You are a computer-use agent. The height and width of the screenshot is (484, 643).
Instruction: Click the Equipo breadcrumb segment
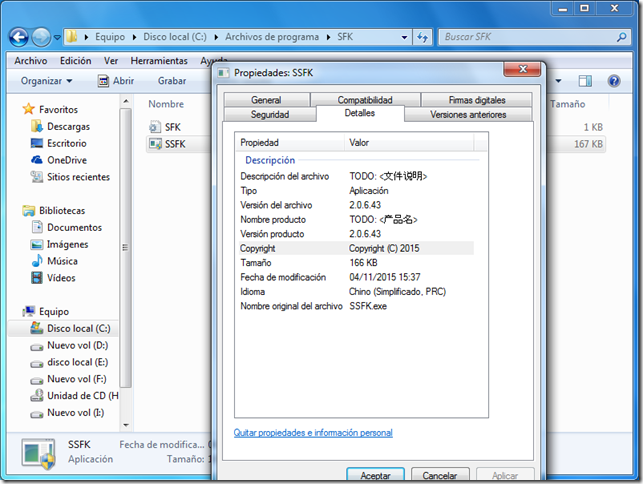(x=110, y=37)
